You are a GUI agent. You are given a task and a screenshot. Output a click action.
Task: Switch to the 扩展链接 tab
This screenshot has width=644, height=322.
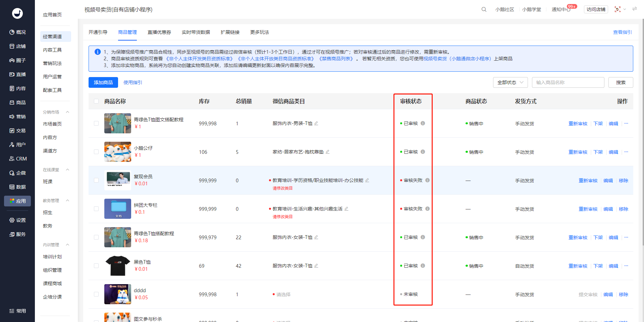230,32
